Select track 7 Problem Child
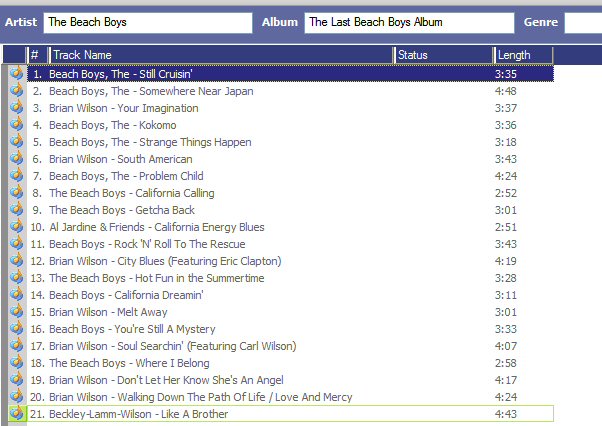 pyautogui.click(x=290, y=176)
